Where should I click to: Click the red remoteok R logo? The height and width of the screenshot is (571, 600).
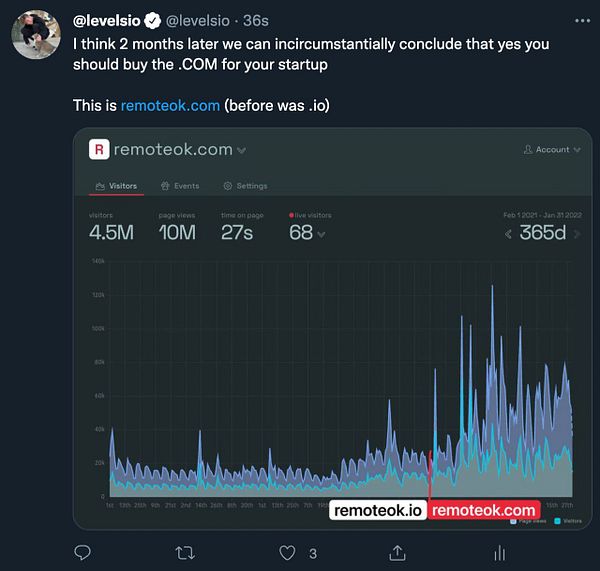pos(98,150)
